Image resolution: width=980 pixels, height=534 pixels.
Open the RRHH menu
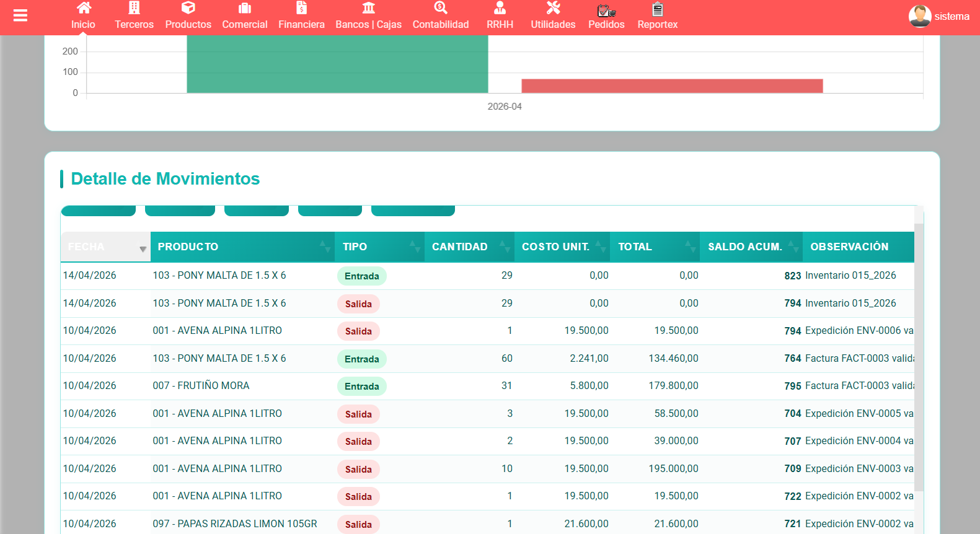(500, 17)
